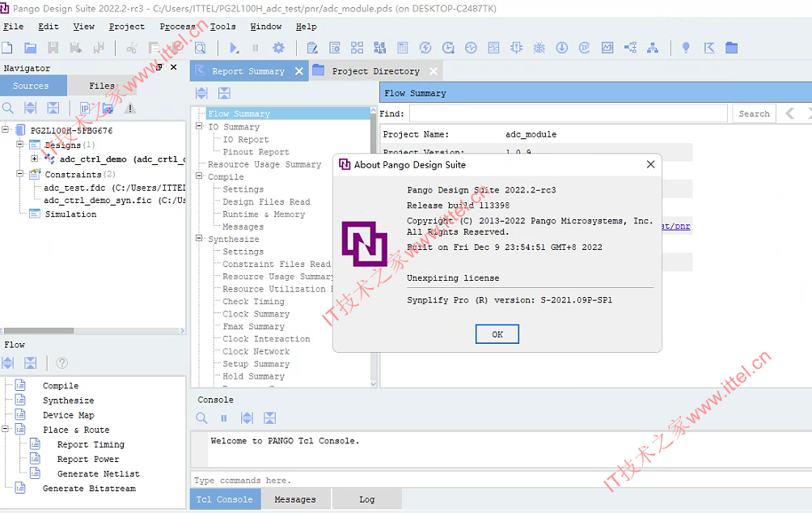Screen dimensions: 812x513
Task: Click the Console search magnifier icon
Action: [201, 418]
